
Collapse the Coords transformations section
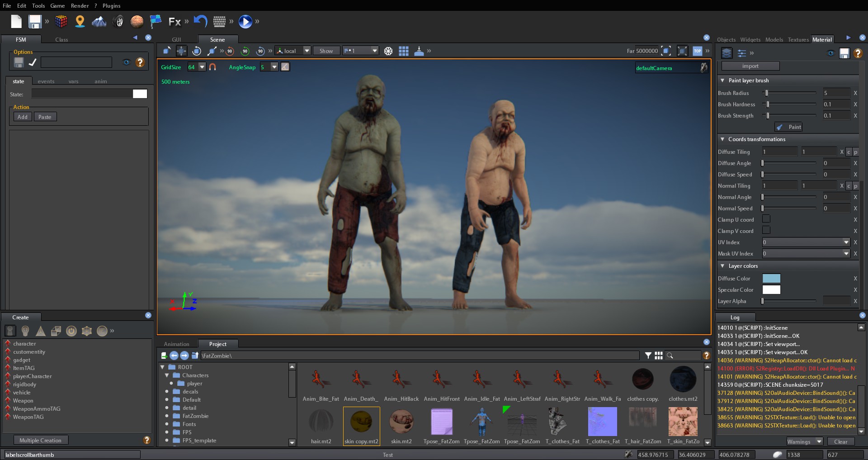[x=722, y=139]
